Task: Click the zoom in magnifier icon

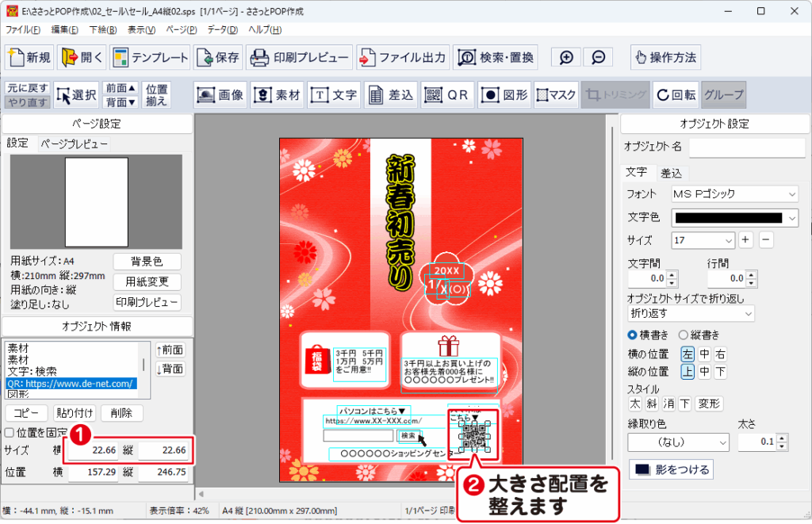Action: [566, 58]
